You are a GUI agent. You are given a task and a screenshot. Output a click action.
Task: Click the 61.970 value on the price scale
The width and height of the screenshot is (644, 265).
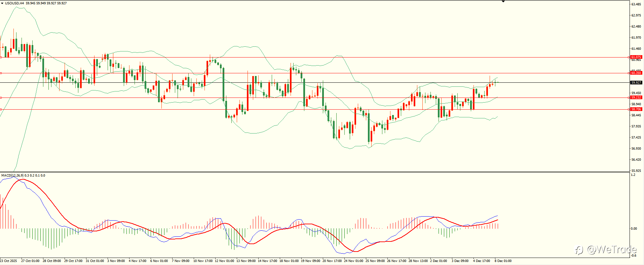tap(636, 38)
